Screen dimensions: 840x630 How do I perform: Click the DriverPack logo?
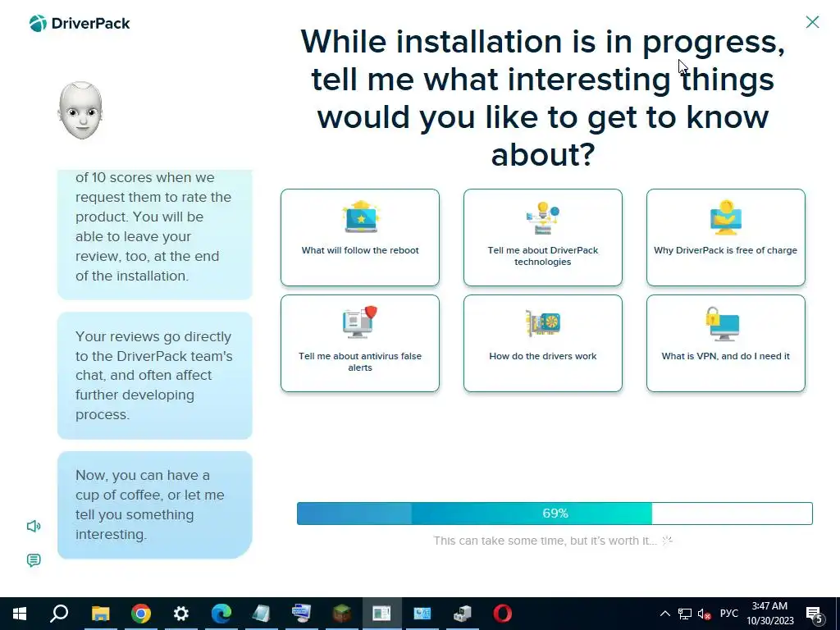pyautogui.click(x=80, y=24)
